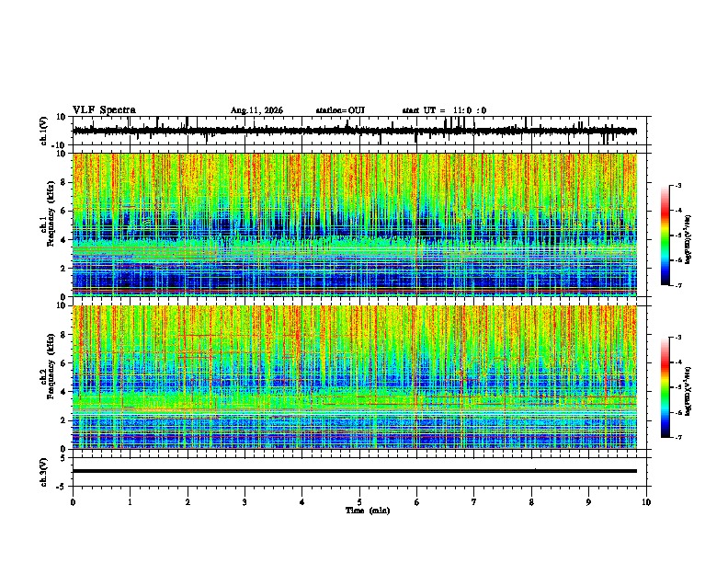
Task: Click the "ch.1(V)" waveform axis label
Action: pos(44,131)
